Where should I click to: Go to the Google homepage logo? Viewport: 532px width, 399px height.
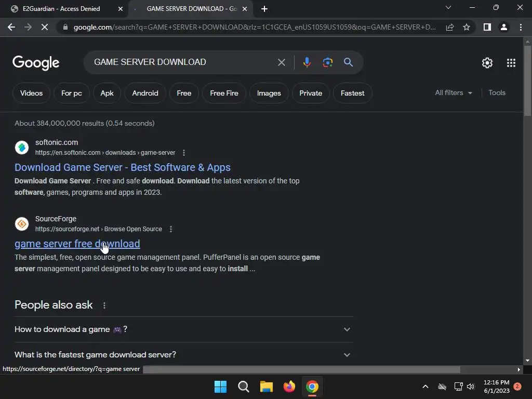[x=36, y=63]
